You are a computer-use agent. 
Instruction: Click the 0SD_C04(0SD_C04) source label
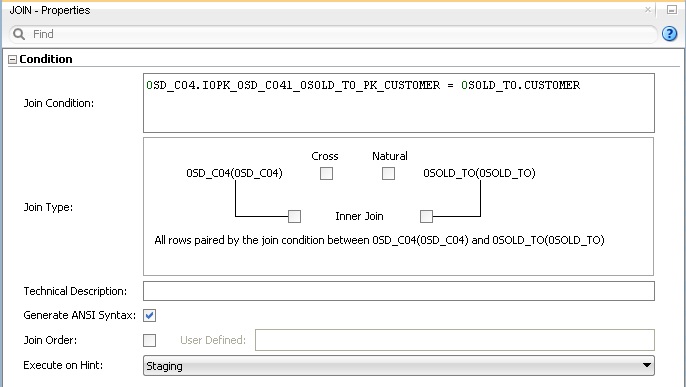(234, 173)
